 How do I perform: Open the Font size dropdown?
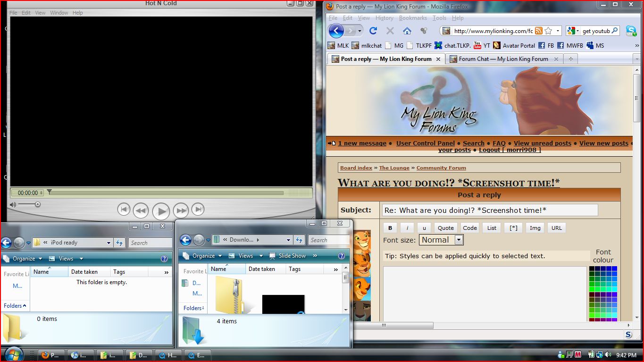pos(459,240)
